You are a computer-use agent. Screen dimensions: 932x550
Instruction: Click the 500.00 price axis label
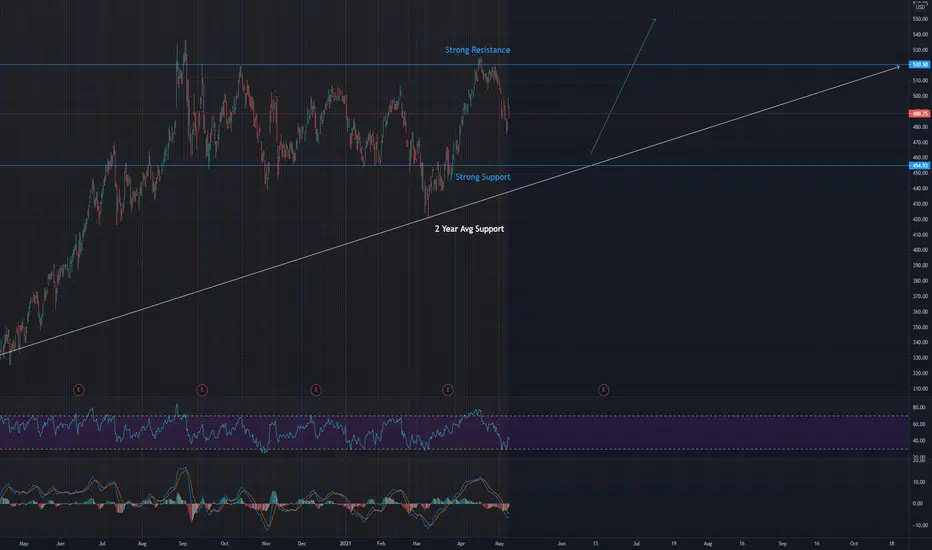(920, 96)
